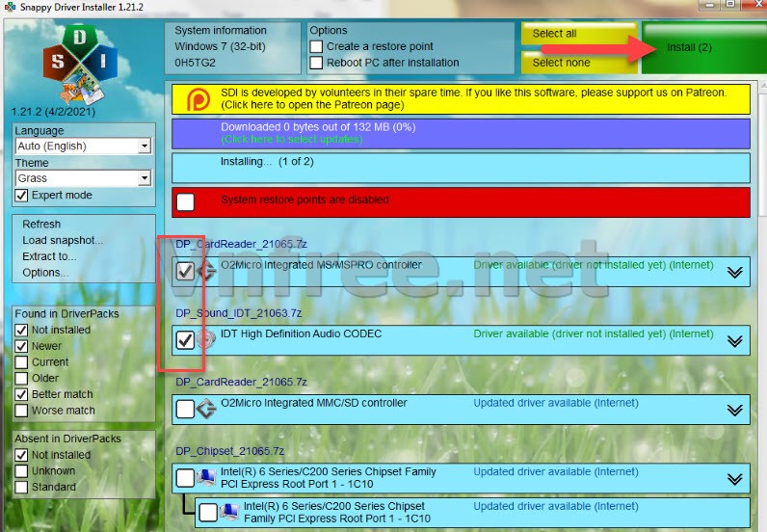Expand the IDT High Definition Audio CODEC row
This screenshot has width=767, height=532.
coord(735,341)
